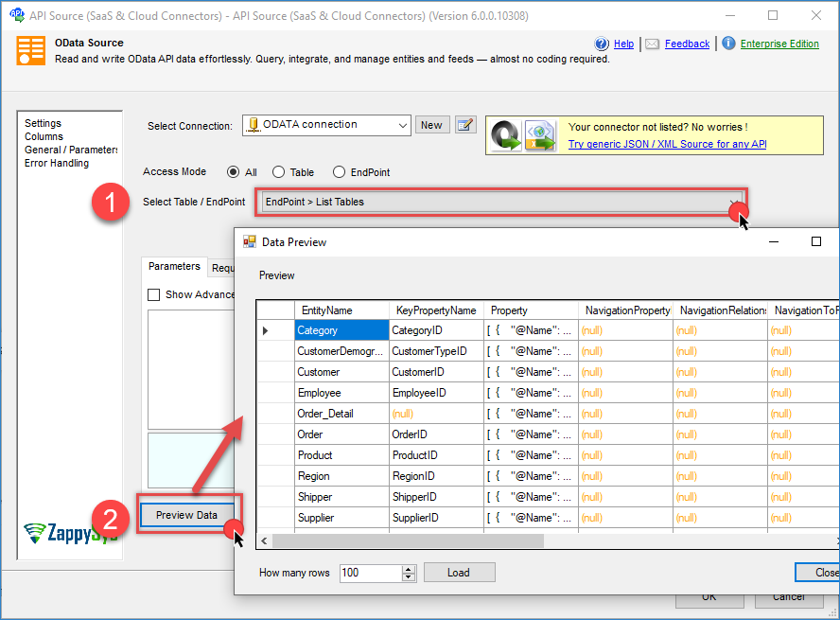
Task: Expand the Select Table / EndPoint dropdown
Action: [735, 203]
